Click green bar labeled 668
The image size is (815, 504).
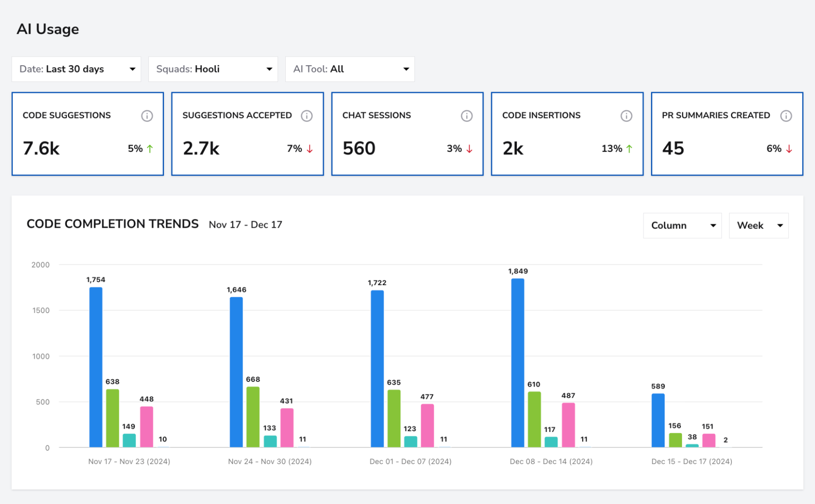pyautogui.click(x=253, y=417)
